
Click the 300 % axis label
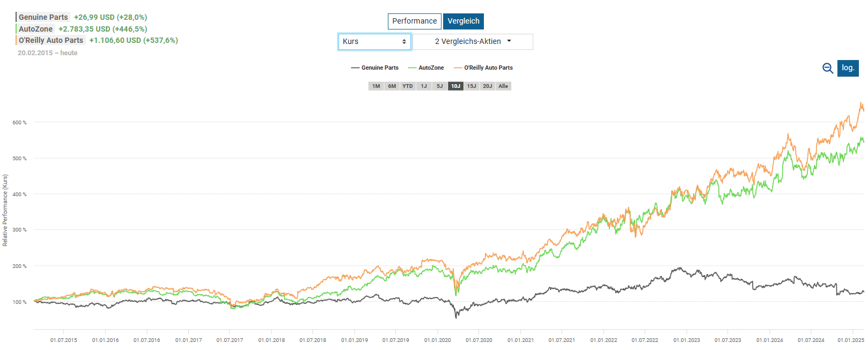coord(20,230)
